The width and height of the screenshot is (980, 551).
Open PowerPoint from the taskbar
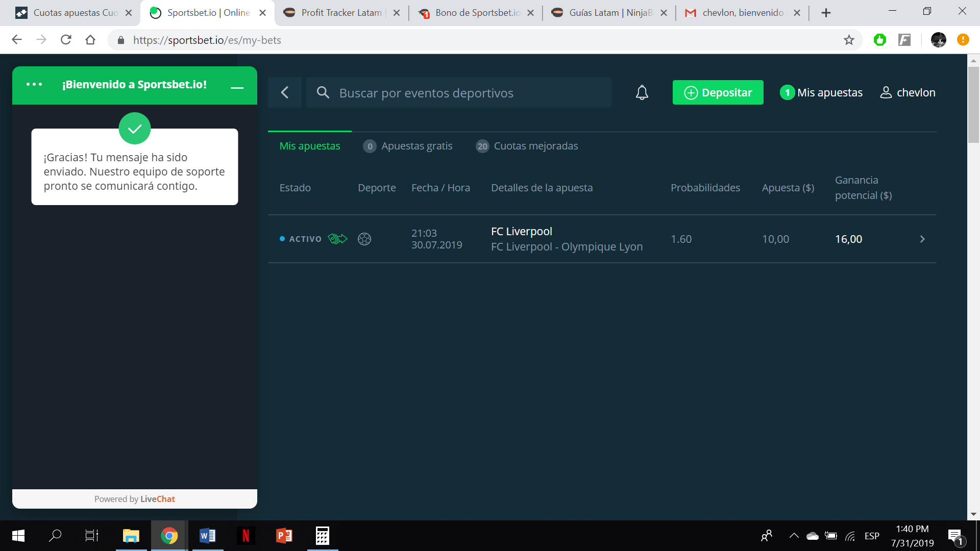[284, 536]
